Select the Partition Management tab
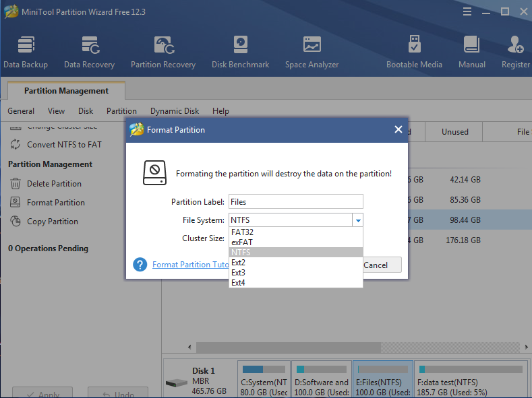This screenshot has height=398, width=532. point(67,91)
